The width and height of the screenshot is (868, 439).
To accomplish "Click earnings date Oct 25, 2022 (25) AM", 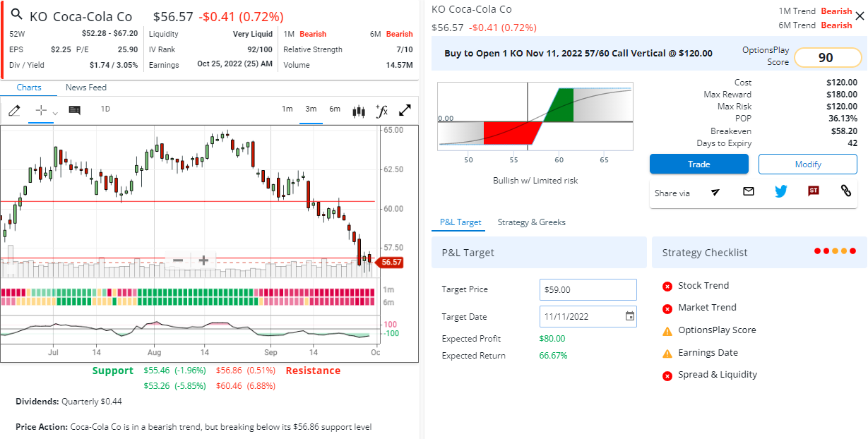I will pyautogui.click(x=235, y=65).
